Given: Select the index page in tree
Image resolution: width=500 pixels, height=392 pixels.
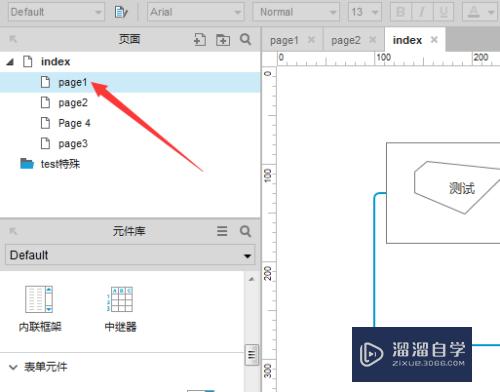Looking at the screenshot, I should tap(55, 62).
